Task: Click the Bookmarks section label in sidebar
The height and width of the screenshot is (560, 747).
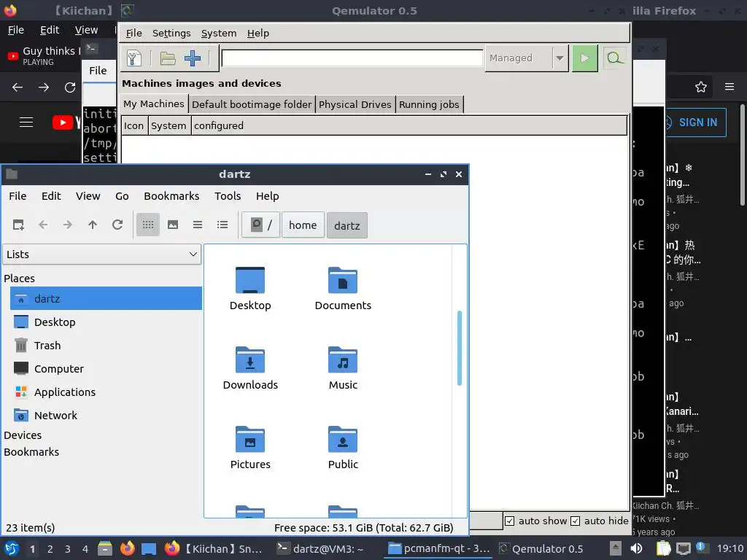Action: (31, 452)
